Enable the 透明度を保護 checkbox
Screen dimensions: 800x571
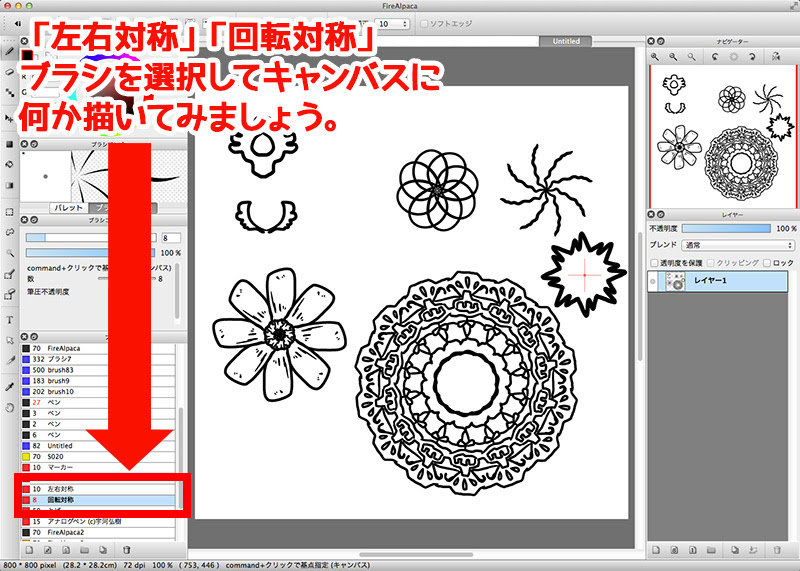(654, 263)
